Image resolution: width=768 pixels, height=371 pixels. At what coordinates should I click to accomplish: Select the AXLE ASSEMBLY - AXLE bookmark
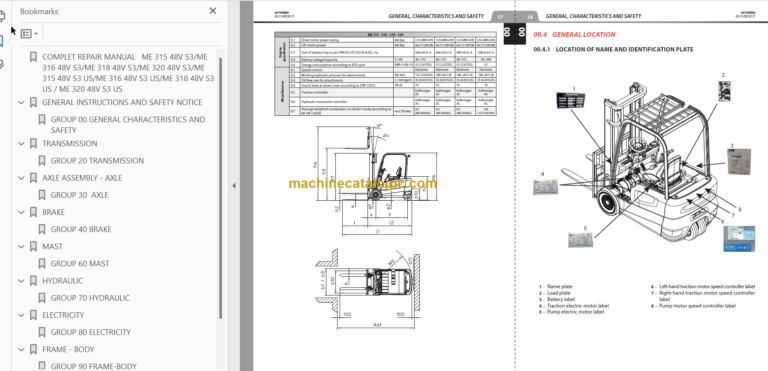[x=82, y=178]
